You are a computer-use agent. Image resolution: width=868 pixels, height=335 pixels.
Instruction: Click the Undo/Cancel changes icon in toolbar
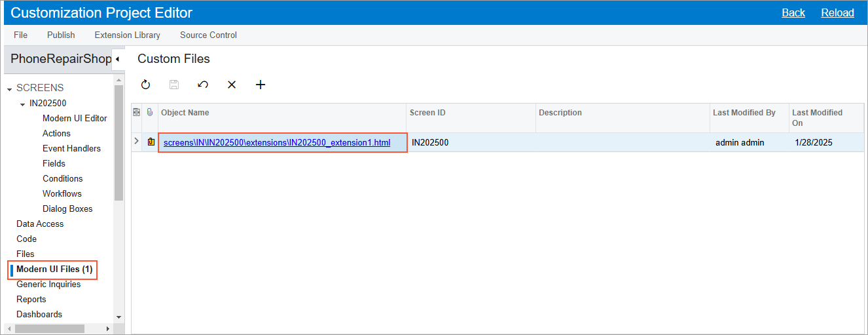tap(203, 85)
